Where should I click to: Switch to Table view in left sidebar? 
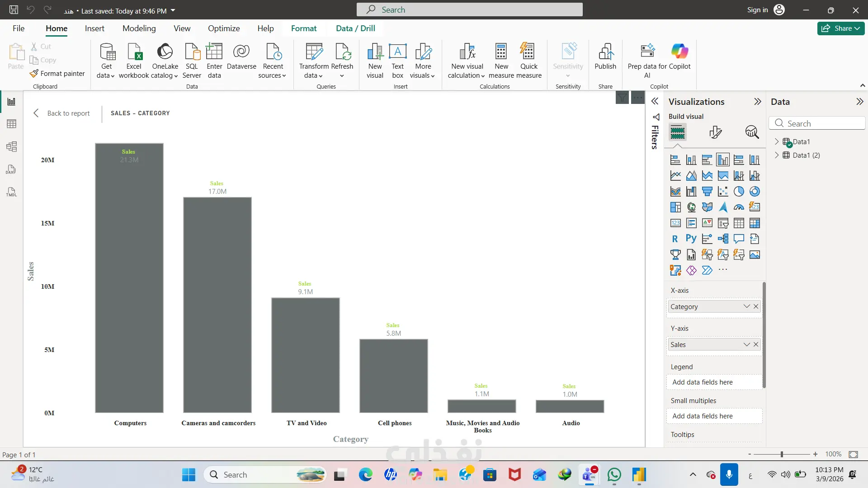click(12, 124)
